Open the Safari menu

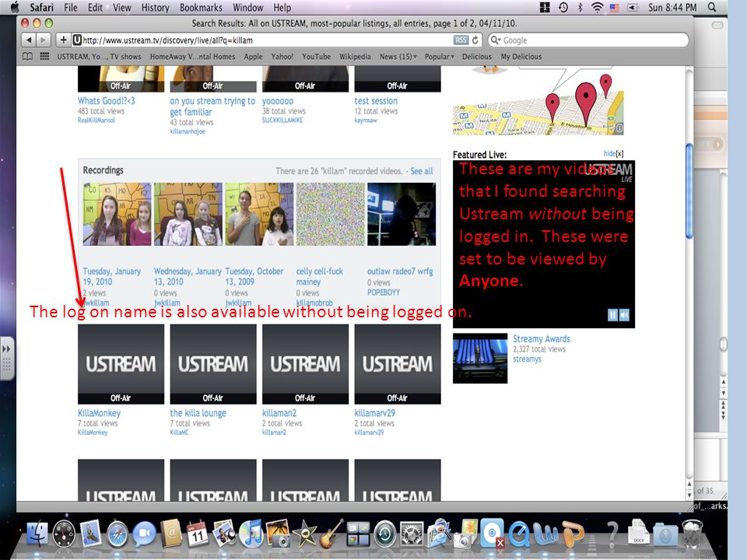pyautogui.click(x=41, y=8)
